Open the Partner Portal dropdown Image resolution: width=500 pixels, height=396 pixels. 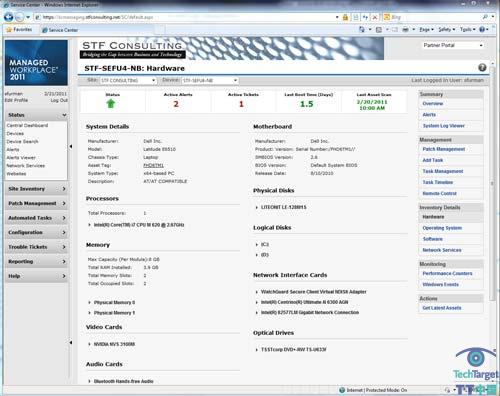tap(453, 45)
